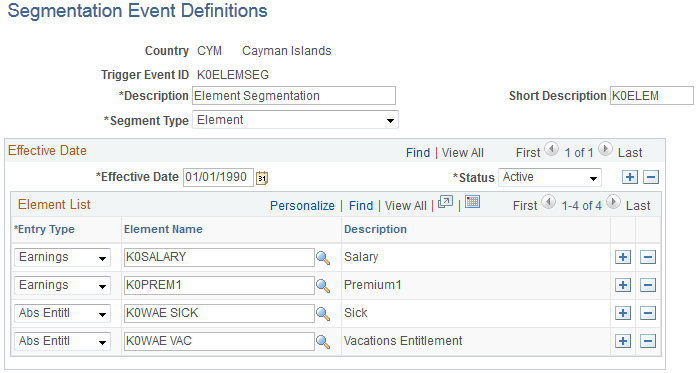Sort by Description column header
Screen dimensions: 697x373
tap(375, 229)
